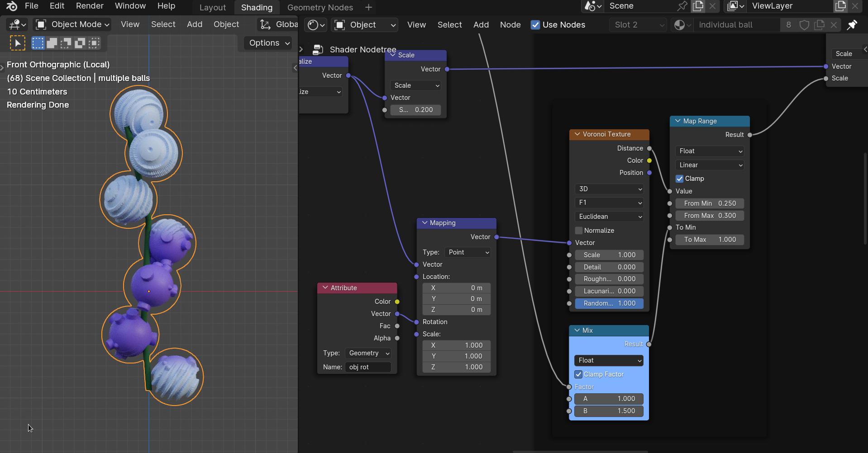Open the material browser sphere icon
Image resolution: width=868 pixels, height=453 pixels.
coord(682,25)
